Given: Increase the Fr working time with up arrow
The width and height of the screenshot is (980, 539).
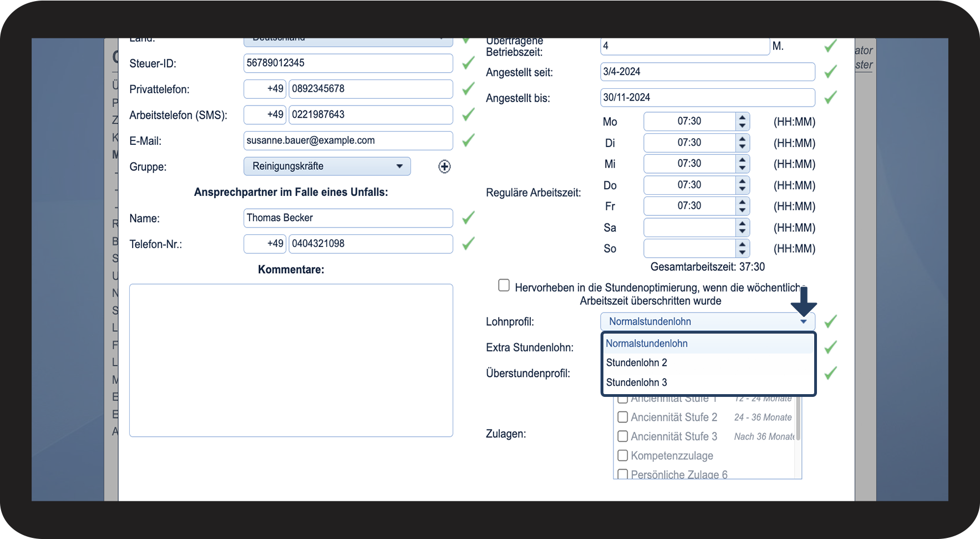Looking at the screenshot, I should coord(742,202).
